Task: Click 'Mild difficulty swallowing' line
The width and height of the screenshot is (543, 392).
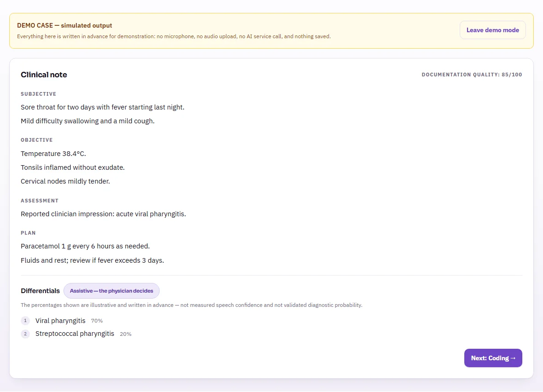Action: pyautogui.click(x=87, y=121)
